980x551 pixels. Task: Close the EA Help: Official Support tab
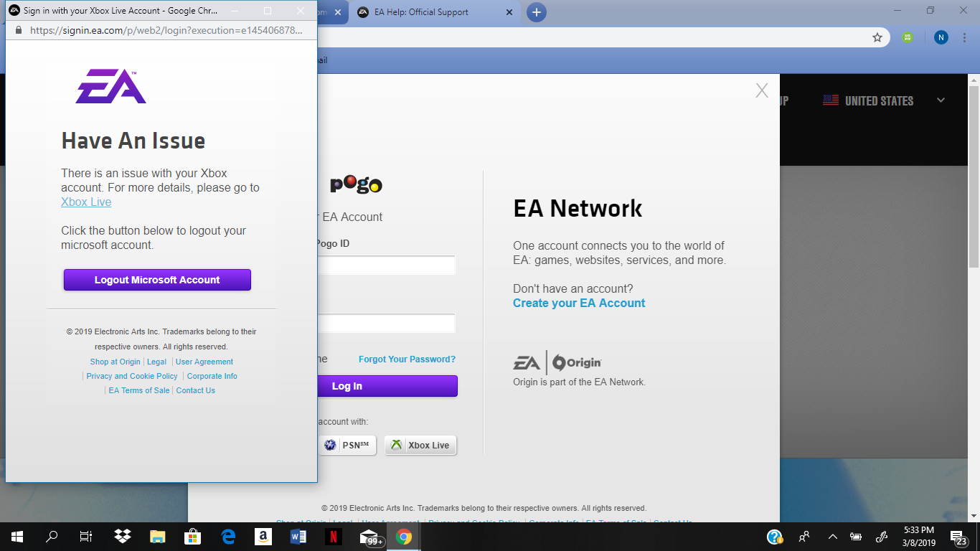point(509,12)
